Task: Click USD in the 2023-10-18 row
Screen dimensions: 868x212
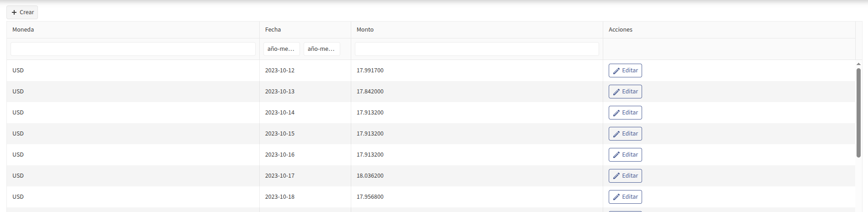Action: (18, 197)
